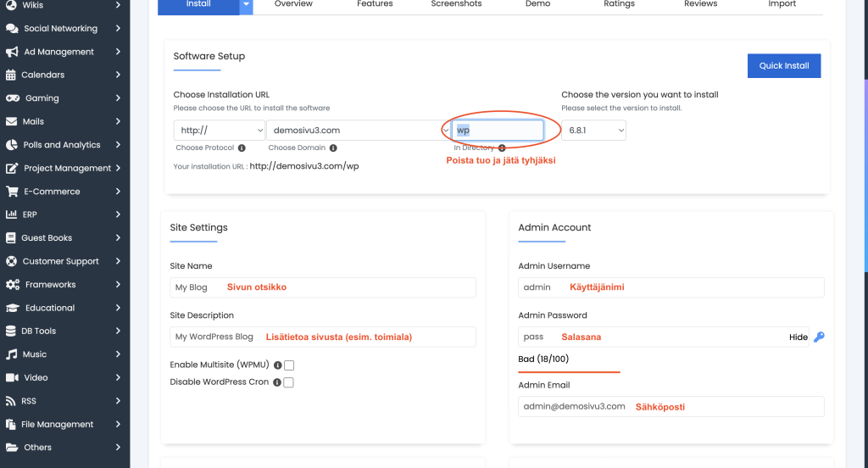868x468 pixels.
Task: Click the Admin Email input field
Action: (670, 407)
